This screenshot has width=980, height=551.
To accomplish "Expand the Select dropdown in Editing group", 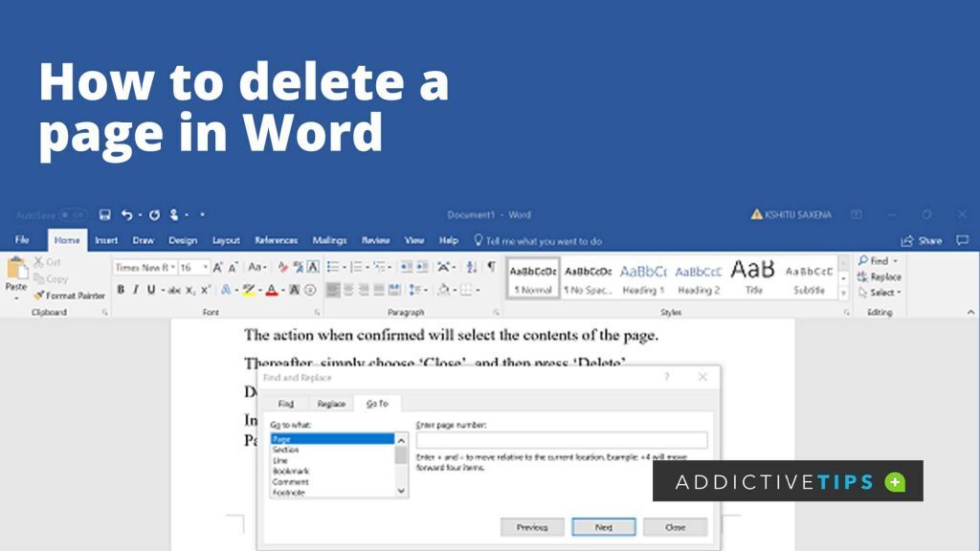I will point(898,292).
